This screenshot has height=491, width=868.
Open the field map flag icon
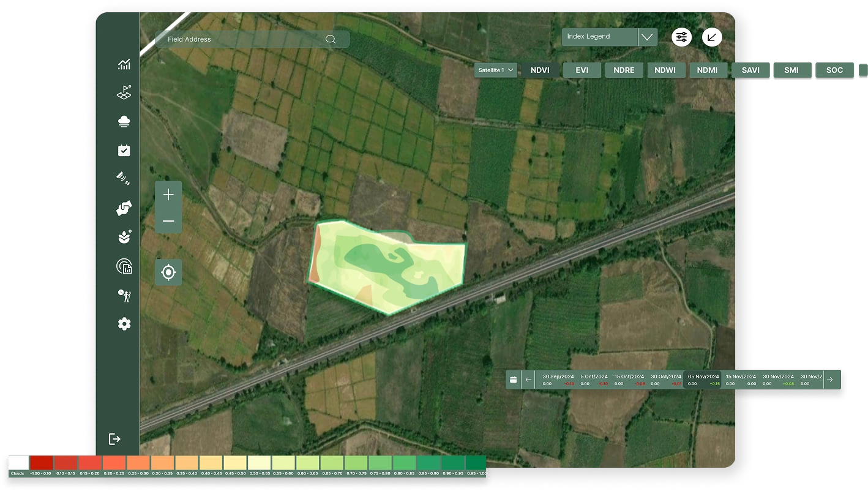[124, 92]
